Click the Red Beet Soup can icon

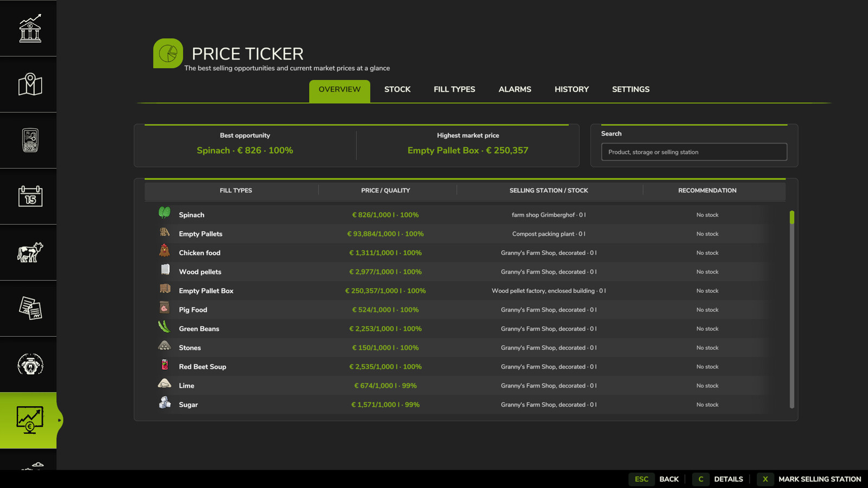pyautogui.click(x=164, y=364)
